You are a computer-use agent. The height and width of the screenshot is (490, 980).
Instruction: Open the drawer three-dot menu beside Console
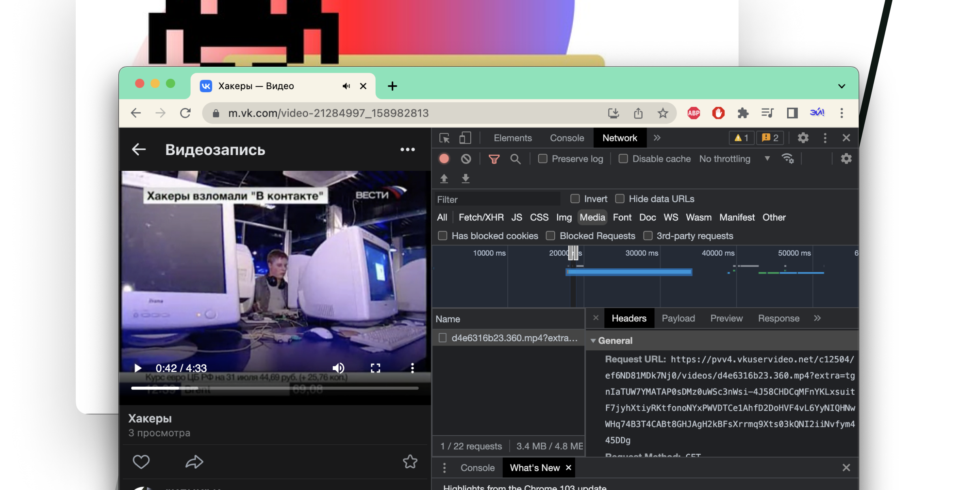444,468
